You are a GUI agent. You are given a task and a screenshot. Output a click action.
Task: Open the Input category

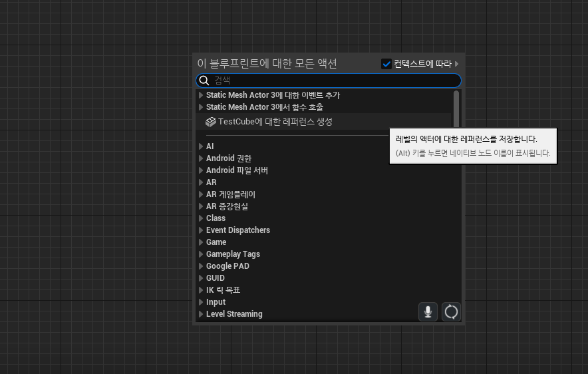(x=216, y=302)
